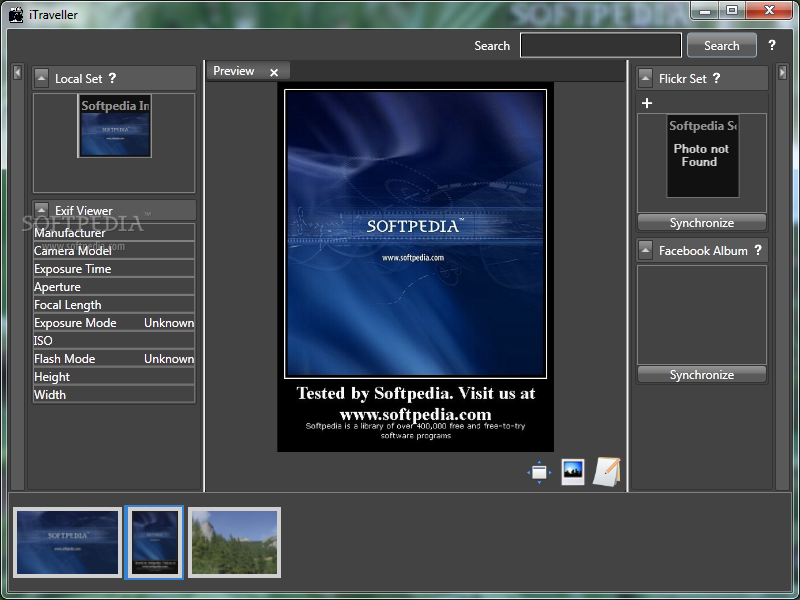Collapse the Local Set panel

click(x=41, y=78)
